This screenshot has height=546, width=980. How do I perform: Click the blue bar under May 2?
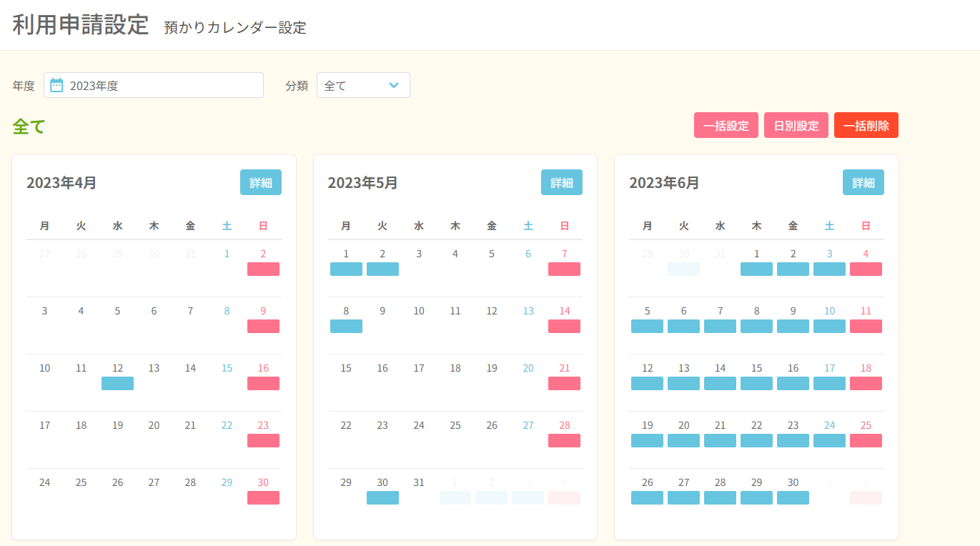382,269
